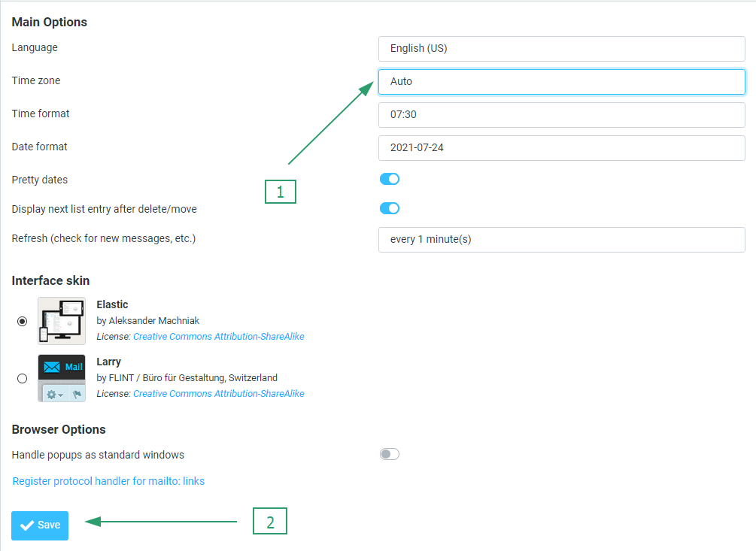Viewport: 756px width, 551px height.
Task: Enable Handle popups as standard windows
Action: [x=389, y=454]
